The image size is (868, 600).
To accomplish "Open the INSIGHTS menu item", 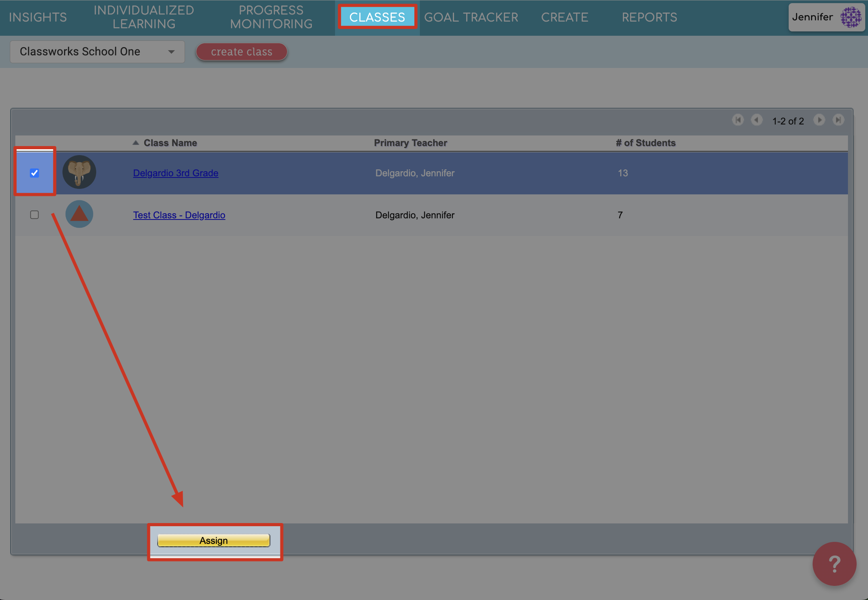I will (38, 17).
